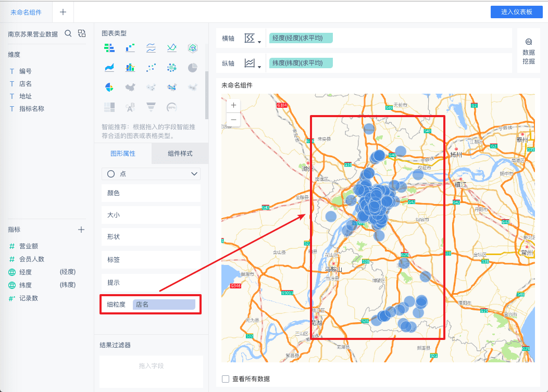Select the multi-series line chart icon

[x=151, y=48]
